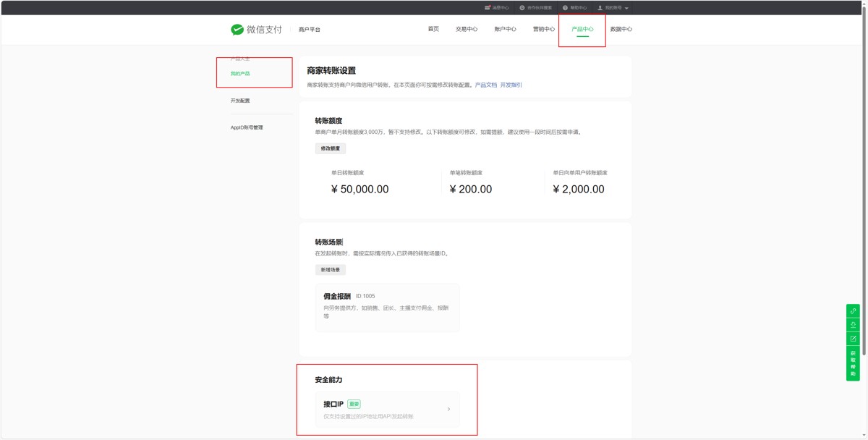
Task: Click the 商户平台 label
Action: point(309,30)
